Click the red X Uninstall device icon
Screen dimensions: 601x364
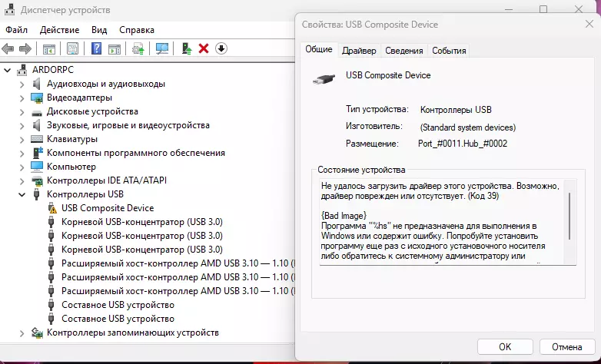(204, 48)
